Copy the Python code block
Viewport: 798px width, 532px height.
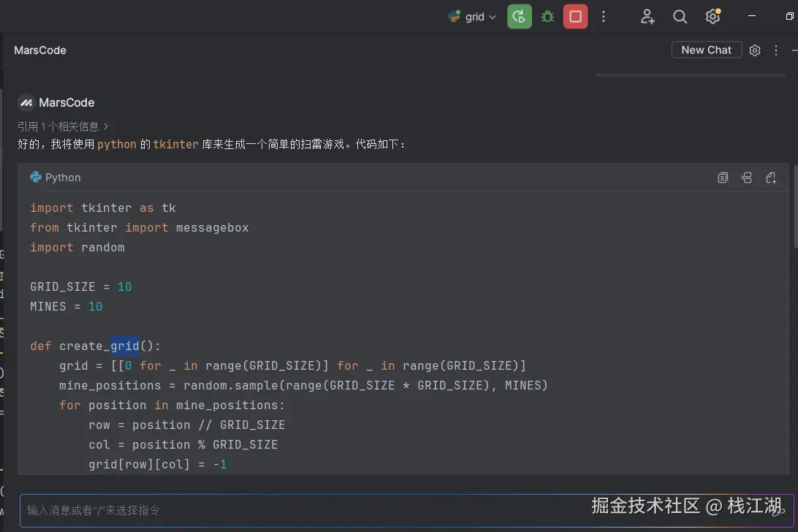tap(723, 178)
